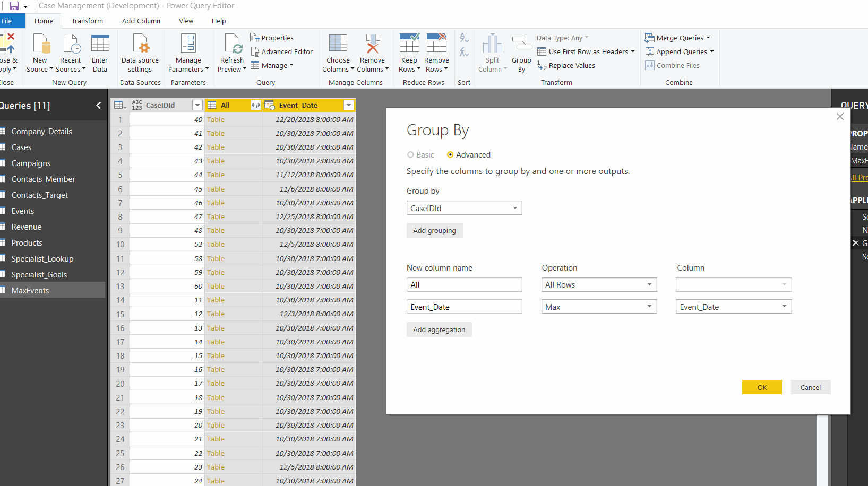Click the save icon in title bar
The height and width of the screenshot is (486, 868).
point(14,6)
